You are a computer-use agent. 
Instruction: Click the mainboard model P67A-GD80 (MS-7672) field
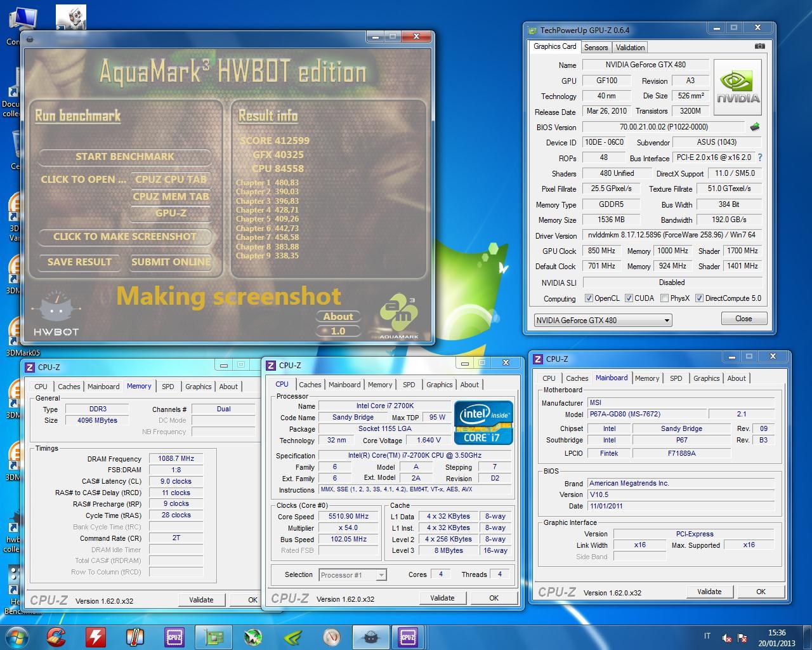(646, 414)
